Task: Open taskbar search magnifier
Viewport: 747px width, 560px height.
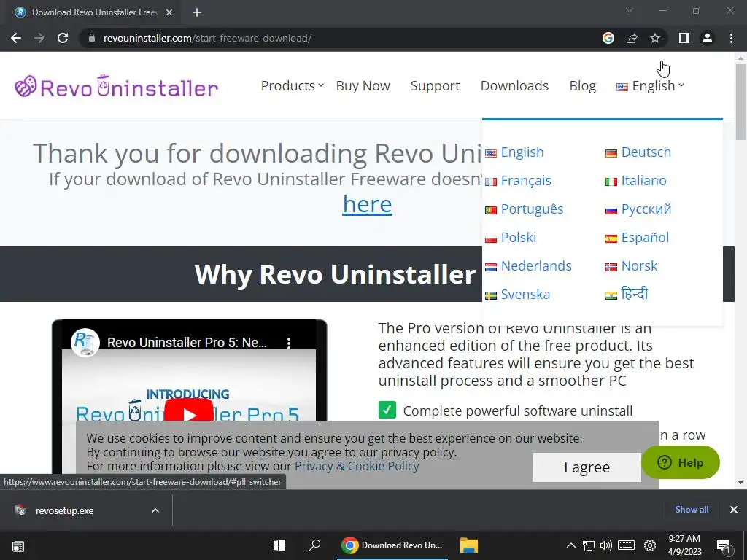Action: (x=314, y=545)
